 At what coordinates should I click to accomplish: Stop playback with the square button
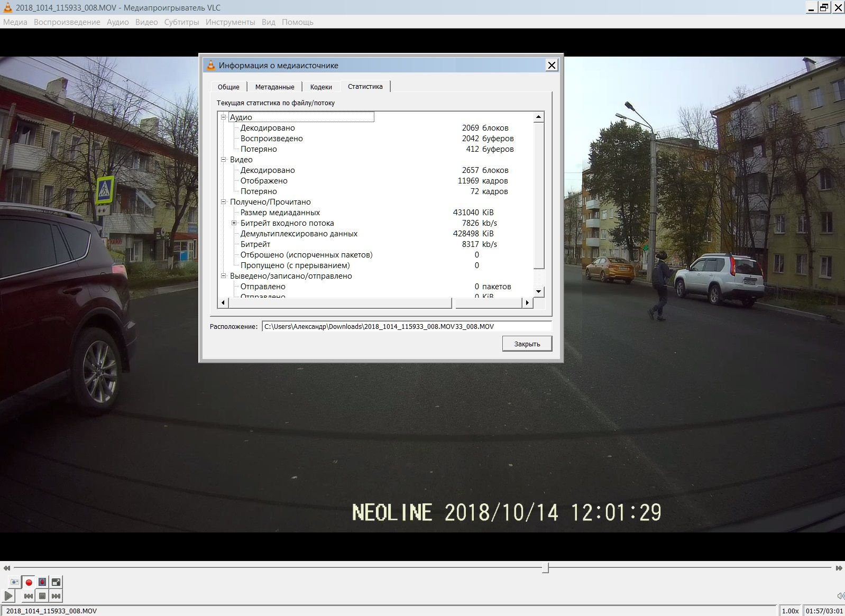click(x=42, y=596)
